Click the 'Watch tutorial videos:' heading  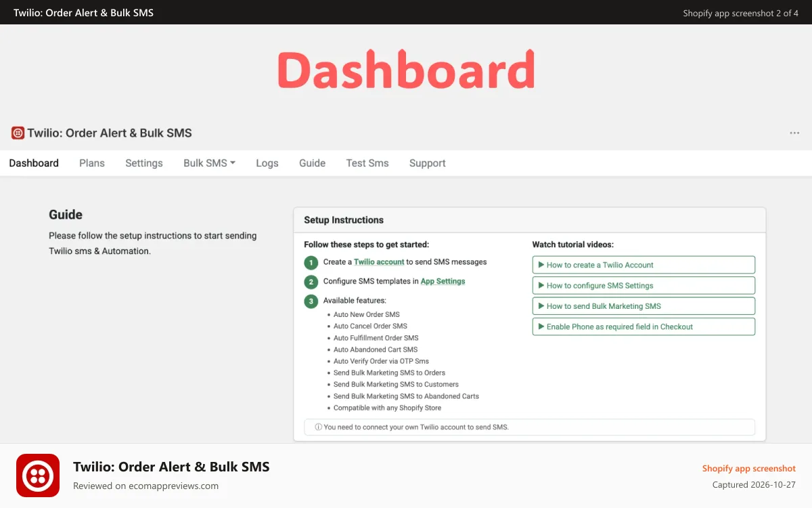[573, 245]
